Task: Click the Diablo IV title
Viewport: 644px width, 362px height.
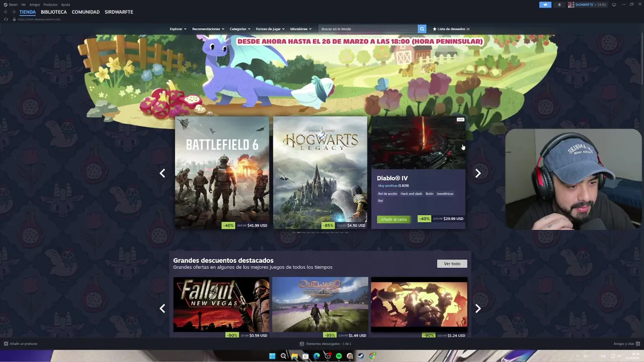Action: click(x=392, y=178)
